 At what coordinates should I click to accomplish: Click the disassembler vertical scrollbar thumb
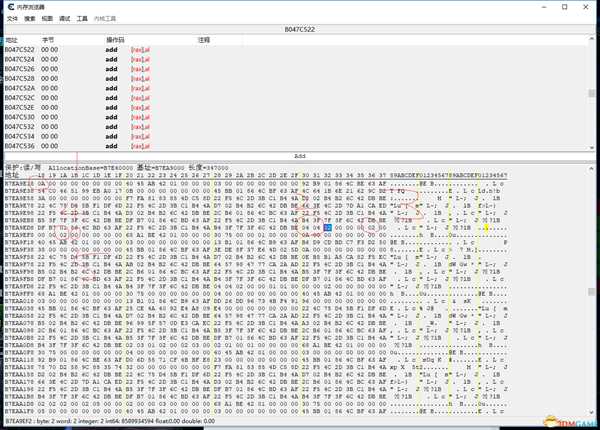coord(593,95)
